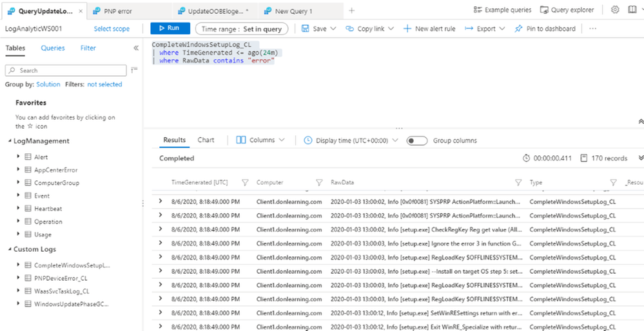Open Example queries
The height and width of the screenshot is (331, 644).
502,10
